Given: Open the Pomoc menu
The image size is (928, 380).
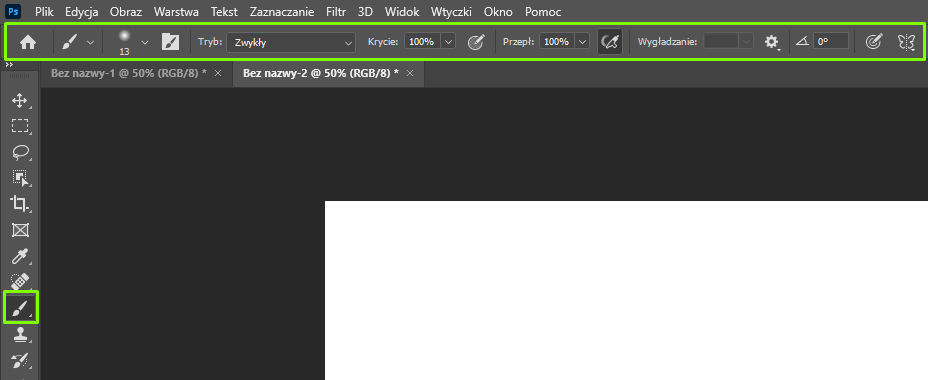Looking at the screenshot, I should point(543,12).
